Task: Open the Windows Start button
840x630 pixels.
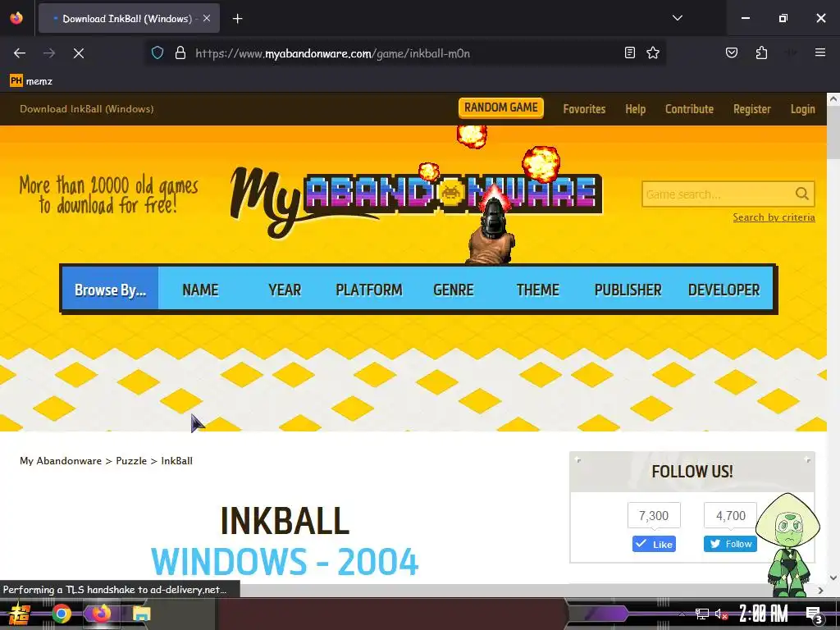Action: pyautogui.click(x=20, y=614)
